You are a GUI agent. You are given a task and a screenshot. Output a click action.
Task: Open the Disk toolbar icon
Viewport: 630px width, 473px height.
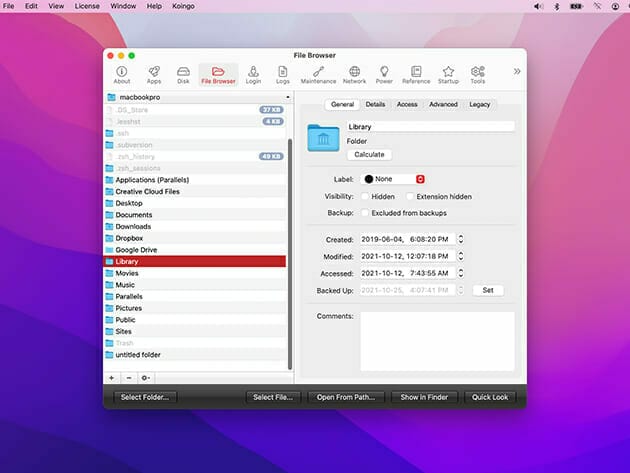pyautogui.click(x=183, y=74)
